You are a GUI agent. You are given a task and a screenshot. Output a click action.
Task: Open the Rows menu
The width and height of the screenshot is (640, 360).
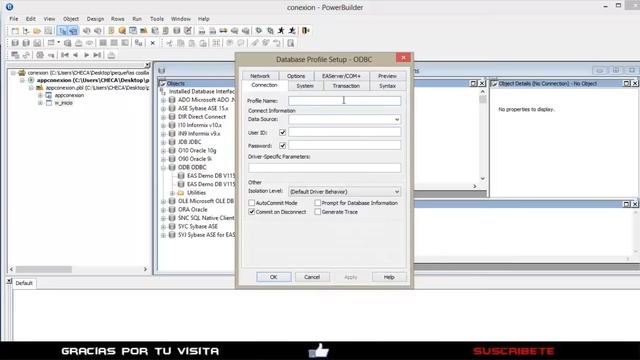coord(118,19)
